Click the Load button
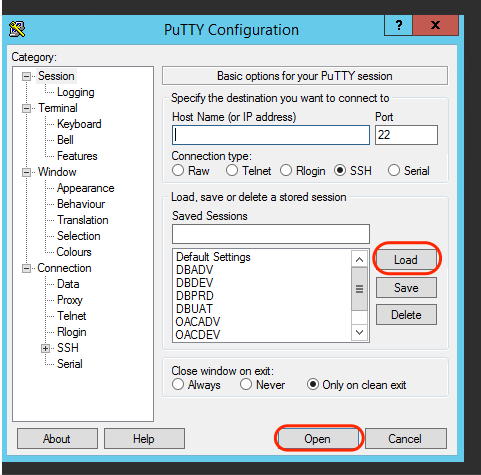The image size is (481, 475). pyautogui.click(x=406, y=259)
